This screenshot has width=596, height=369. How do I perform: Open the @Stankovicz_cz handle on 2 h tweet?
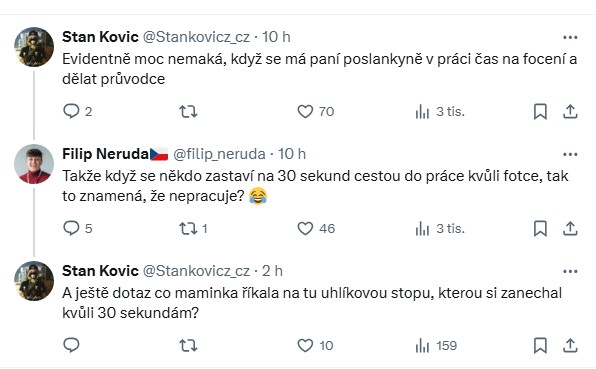point(196,271)
